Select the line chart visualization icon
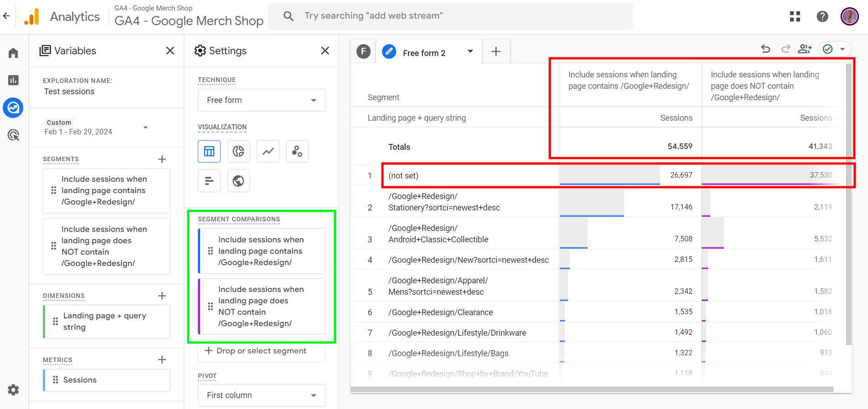 coord(268,151)
